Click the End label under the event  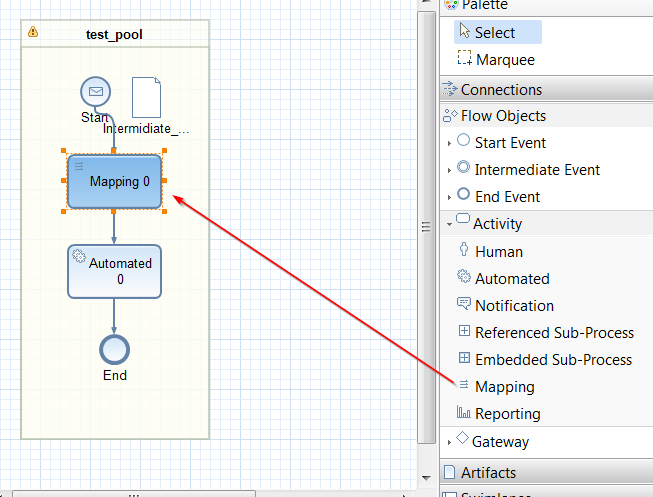115,375
